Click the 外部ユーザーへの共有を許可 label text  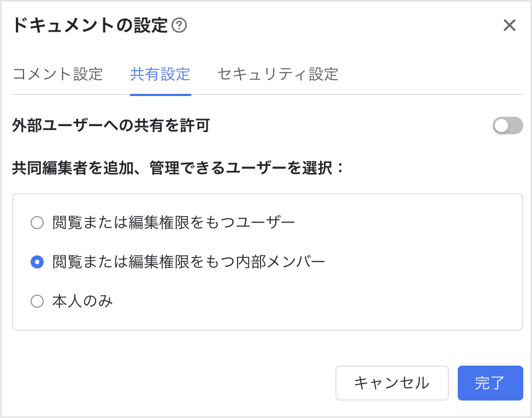tap(111, 126)
